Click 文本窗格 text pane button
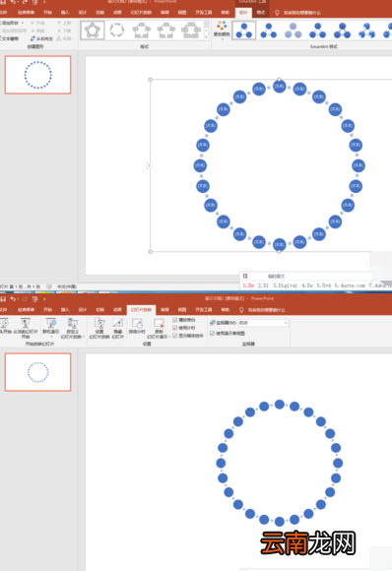This screenshot has height=571, width=392. click(x=10, y=38)
